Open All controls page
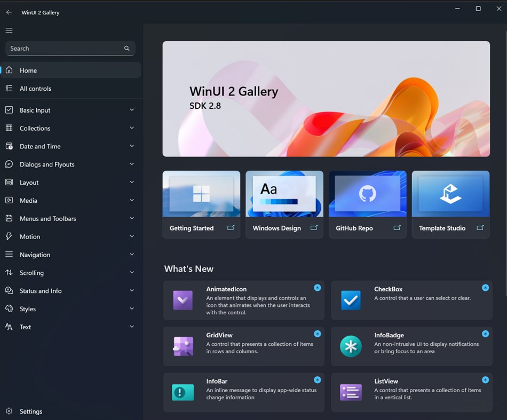507x420 pixels. (70, 88)
